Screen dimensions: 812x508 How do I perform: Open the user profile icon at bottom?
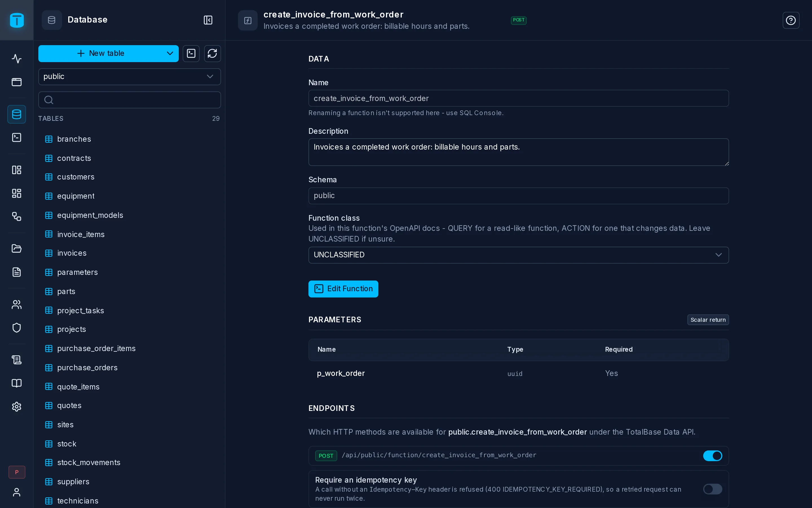[x=16, y=492]
